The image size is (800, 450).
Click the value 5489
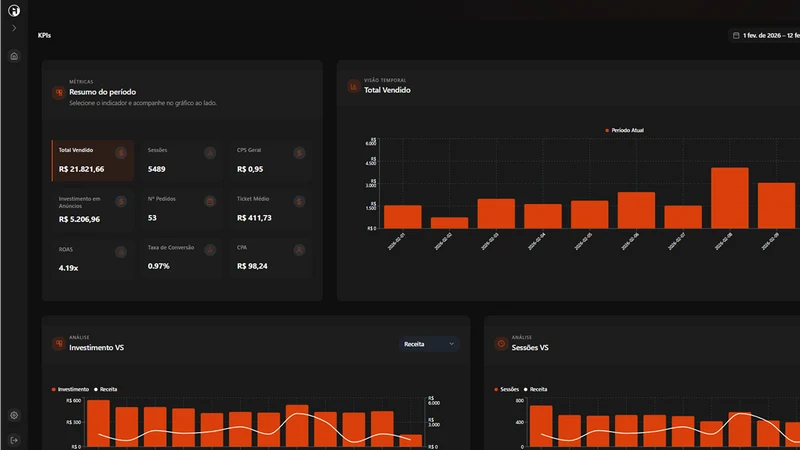[x=157, y=169]
